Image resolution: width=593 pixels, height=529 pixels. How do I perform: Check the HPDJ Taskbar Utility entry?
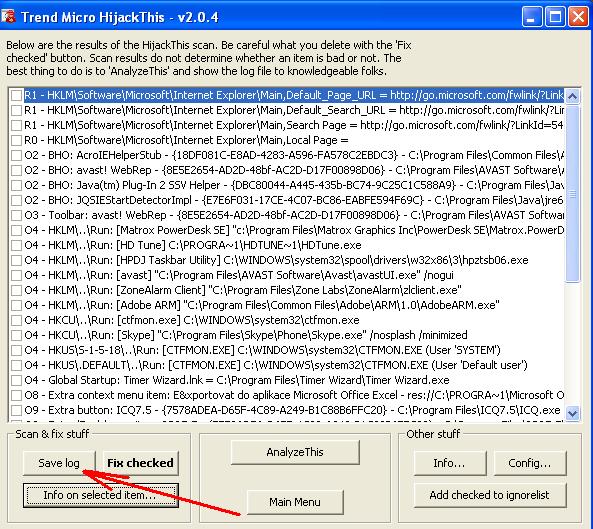click(16, 260)
